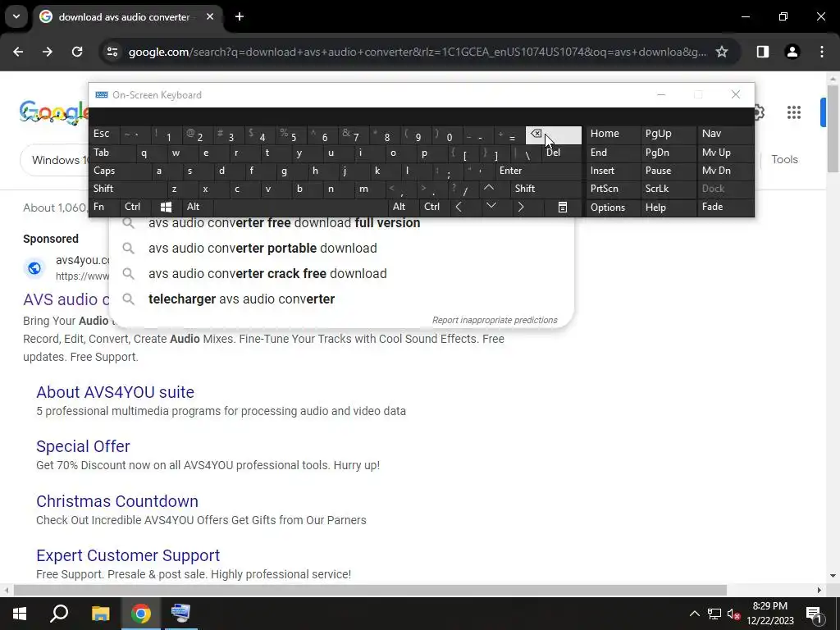Image resolution: width=840 pixels, height=630 pixels.
Task: Open Windows Start menu
Action: click(x=20, y=614)
